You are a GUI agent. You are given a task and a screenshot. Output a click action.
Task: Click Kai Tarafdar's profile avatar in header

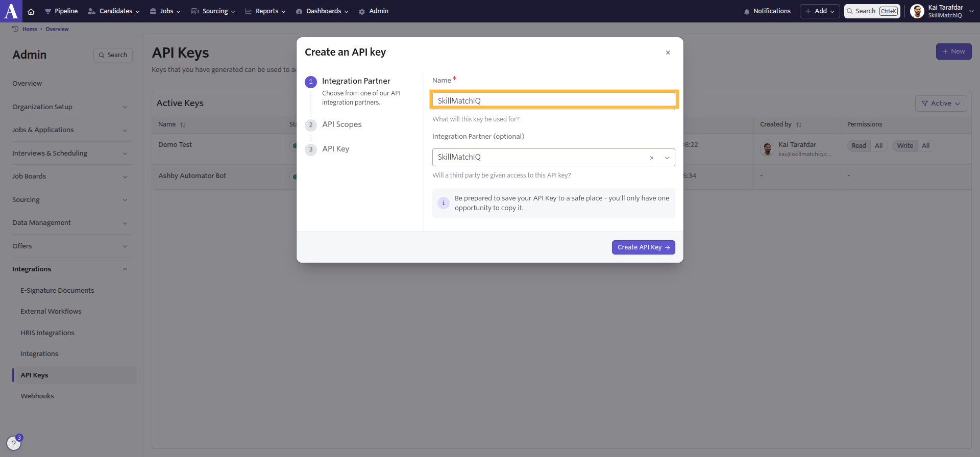pos(917,11)
